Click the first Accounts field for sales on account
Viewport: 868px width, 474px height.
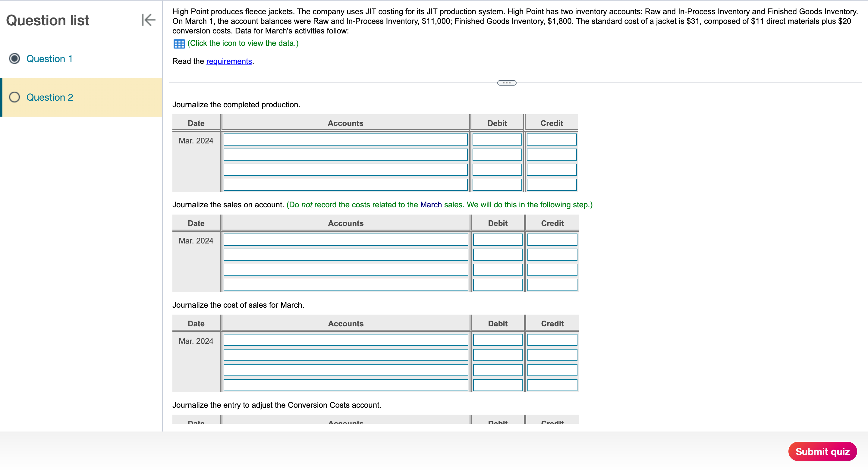click(x=345, y=240)
